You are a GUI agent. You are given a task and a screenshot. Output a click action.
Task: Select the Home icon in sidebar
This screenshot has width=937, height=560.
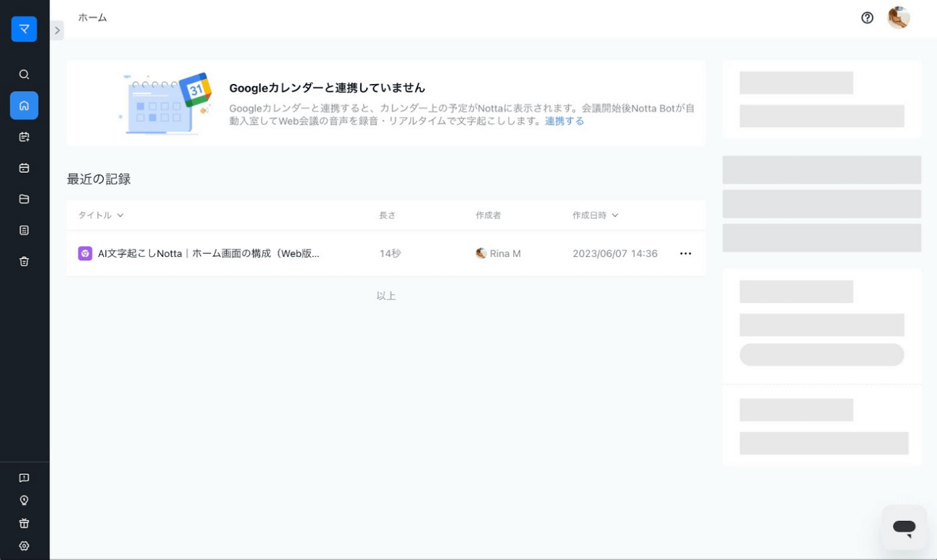24,106
